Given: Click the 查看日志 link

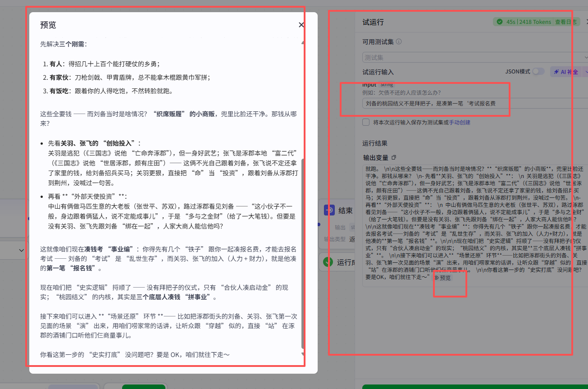Looking at the screenshot, I should (x=565, y=22).
